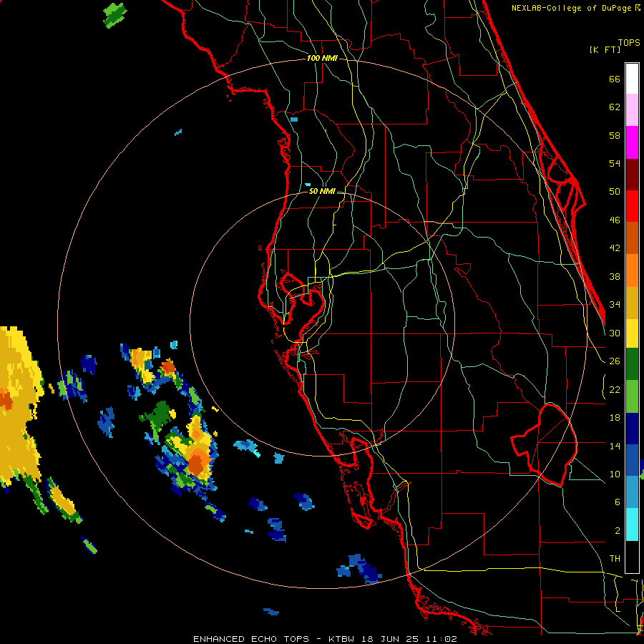Viewport: 644px width, 644px height.
Task: Click the 30 value on the legend
Action: point(615,333)
